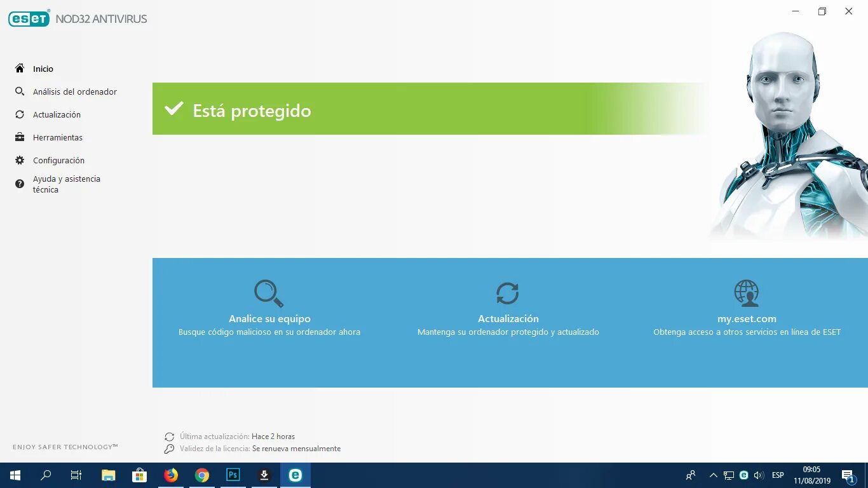This screenshot has width=868, height=488.
Task: Open File Explorer from the taskbar
Action: coord(109,475)
